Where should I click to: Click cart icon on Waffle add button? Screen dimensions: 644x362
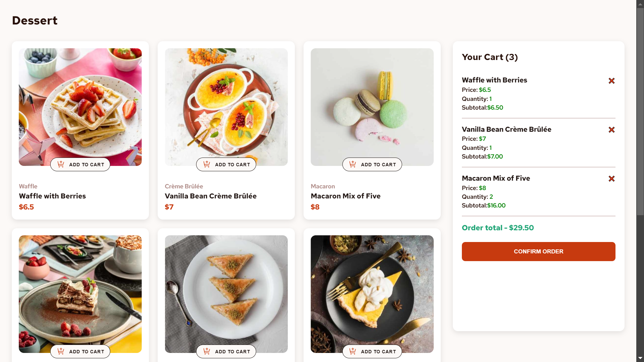(x=61, y=164)
